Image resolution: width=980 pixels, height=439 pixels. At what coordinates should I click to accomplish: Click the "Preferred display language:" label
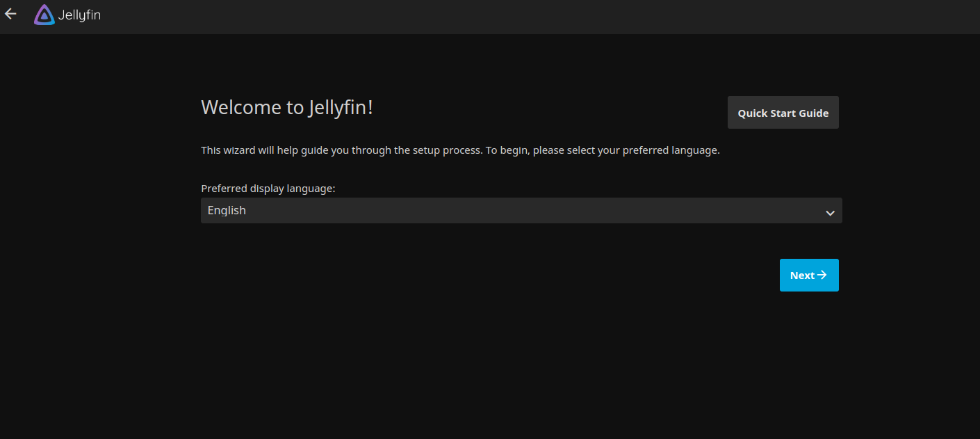tap(268, 189)
